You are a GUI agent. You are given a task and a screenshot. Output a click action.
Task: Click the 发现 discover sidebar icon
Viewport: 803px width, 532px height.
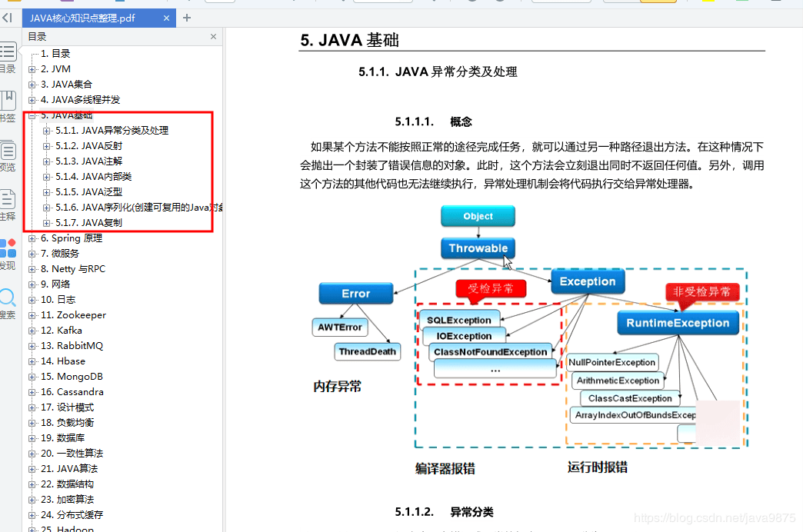click(9, 248)
